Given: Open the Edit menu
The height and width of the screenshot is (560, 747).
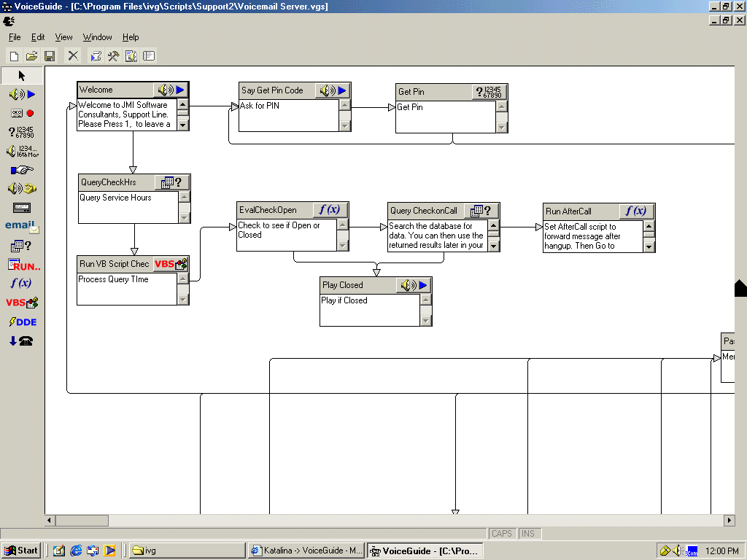Looking at the screenshot, I should [x=38, y=37].
